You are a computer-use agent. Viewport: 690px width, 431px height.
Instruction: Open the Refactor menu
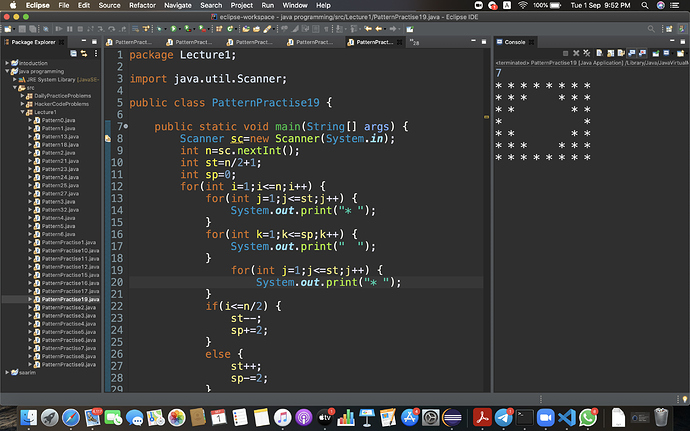click(142, 5)
